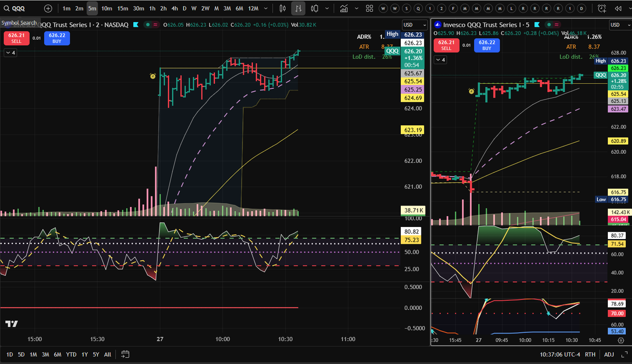Open the Indicators icon
The height and width of the screenshot is (364, 632).
pyautogui.click(x=344, y=8)
